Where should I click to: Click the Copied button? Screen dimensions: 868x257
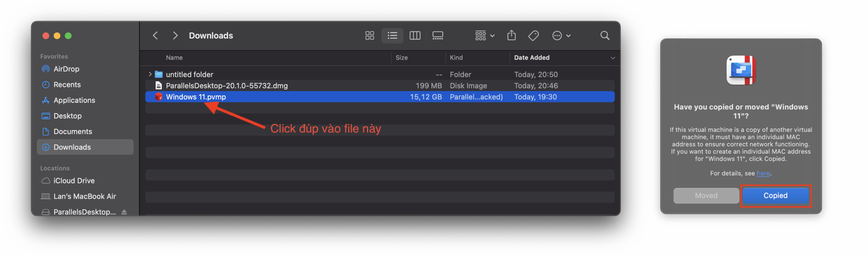(x=775, y=196)
